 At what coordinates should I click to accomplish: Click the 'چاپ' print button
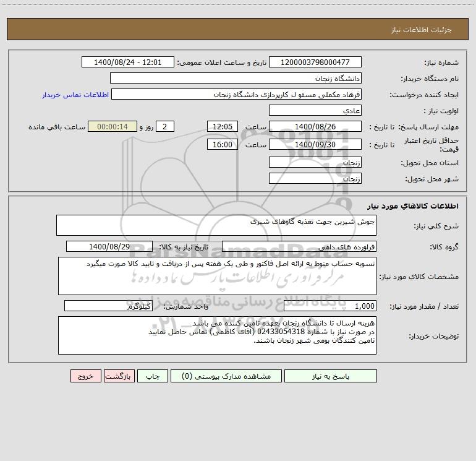(153, 376)
